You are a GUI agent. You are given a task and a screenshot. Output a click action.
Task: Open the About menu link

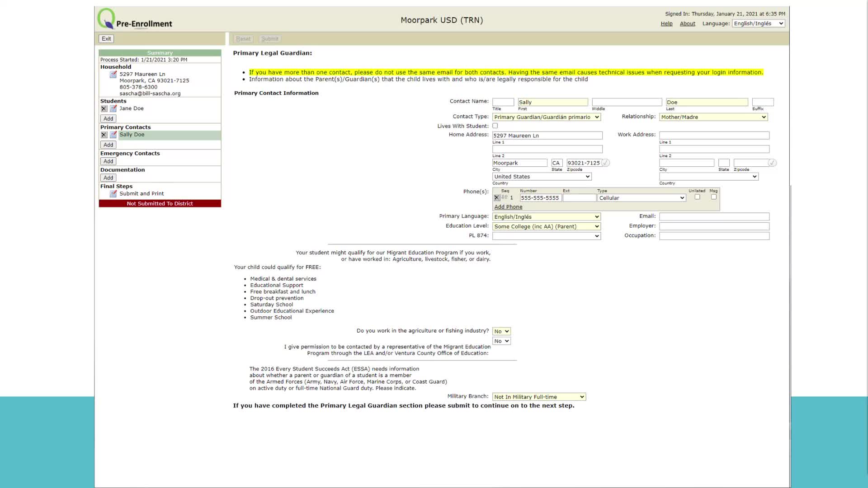[x=687, y=23]
